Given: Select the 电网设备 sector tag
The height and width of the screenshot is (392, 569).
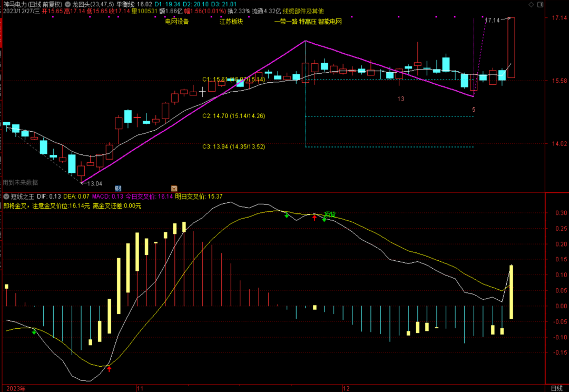Looking at the screenshot, I should (176, 22).
